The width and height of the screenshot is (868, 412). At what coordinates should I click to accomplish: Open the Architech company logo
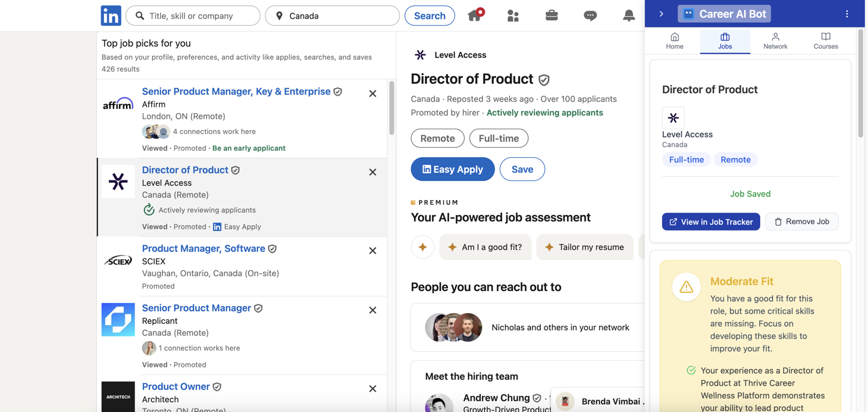[118, 397]
